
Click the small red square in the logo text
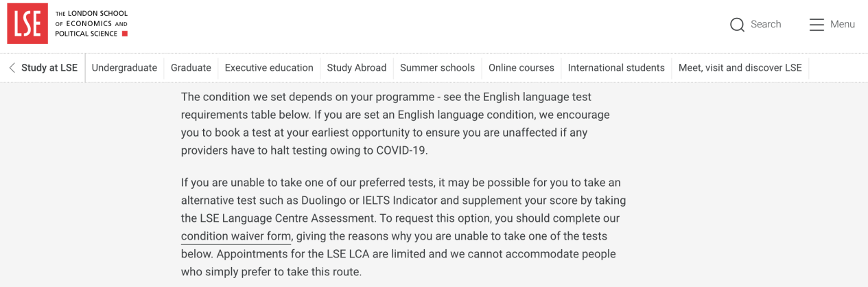coord(124,34)
